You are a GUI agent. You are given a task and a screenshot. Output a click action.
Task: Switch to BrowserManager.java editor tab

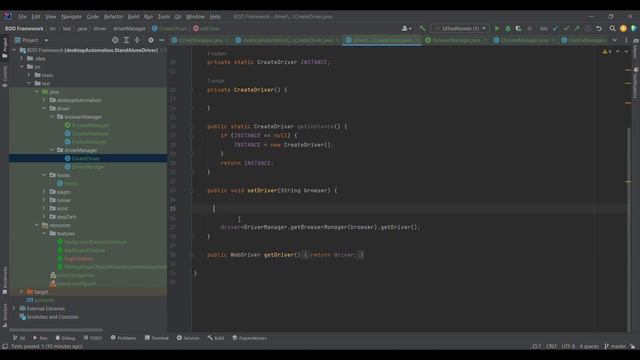(456, 40)
